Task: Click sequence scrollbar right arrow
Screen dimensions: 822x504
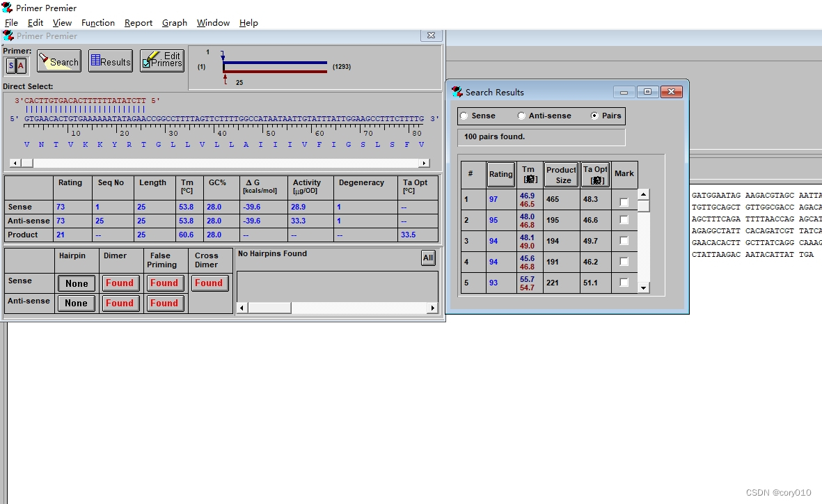Action: 424,163
